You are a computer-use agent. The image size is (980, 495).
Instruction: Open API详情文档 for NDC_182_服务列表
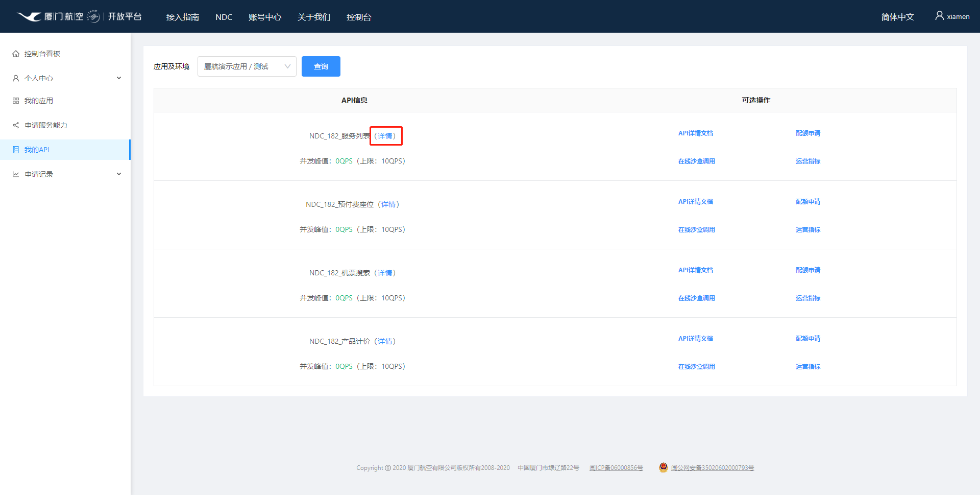696,133
